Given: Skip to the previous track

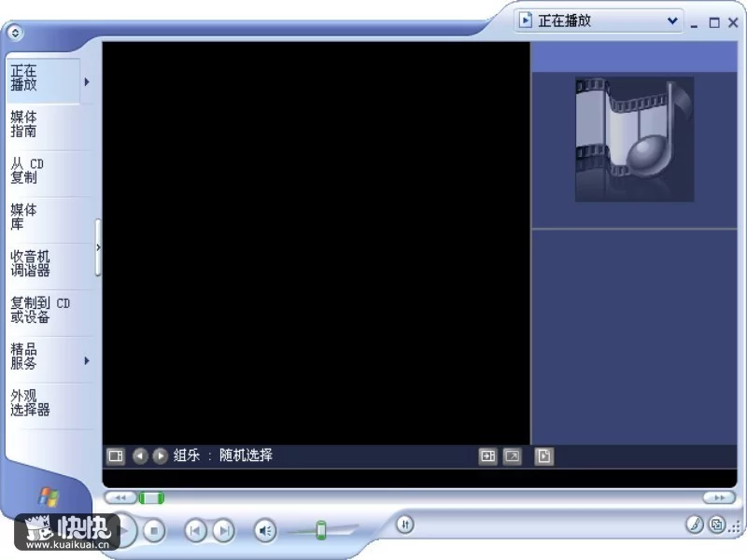Looking at the screenshot, I should [195, 530].
